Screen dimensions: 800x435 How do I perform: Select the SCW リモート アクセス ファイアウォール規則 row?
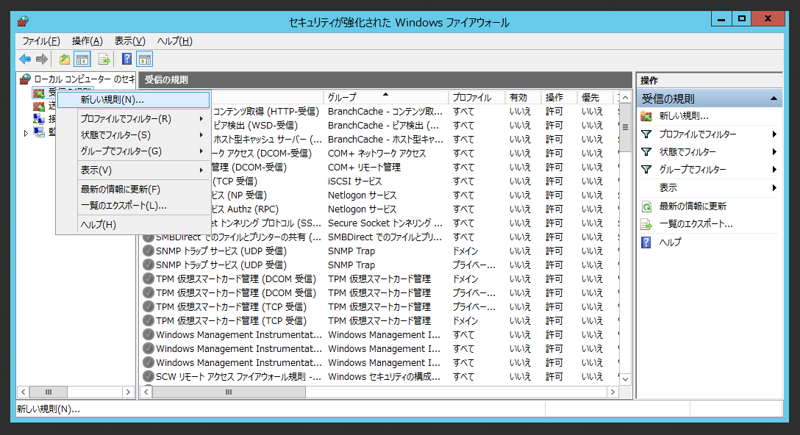[380, 377]
